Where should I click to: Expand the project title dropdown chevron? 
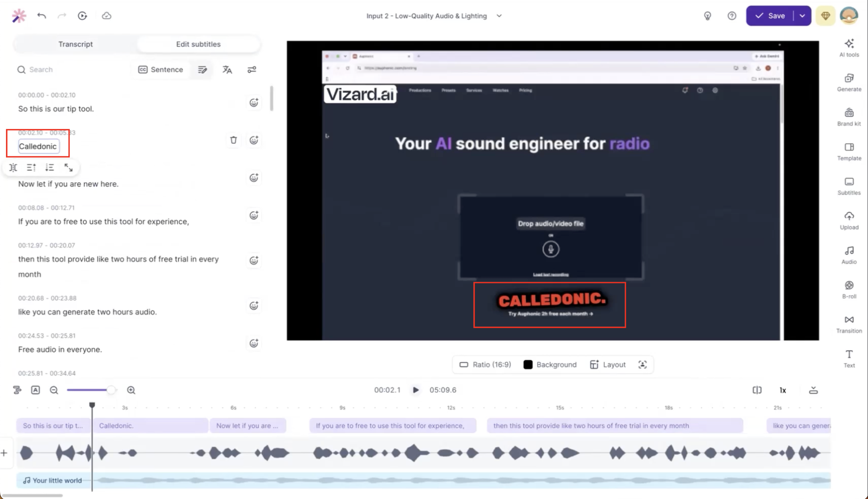click(x=499, y=16)
